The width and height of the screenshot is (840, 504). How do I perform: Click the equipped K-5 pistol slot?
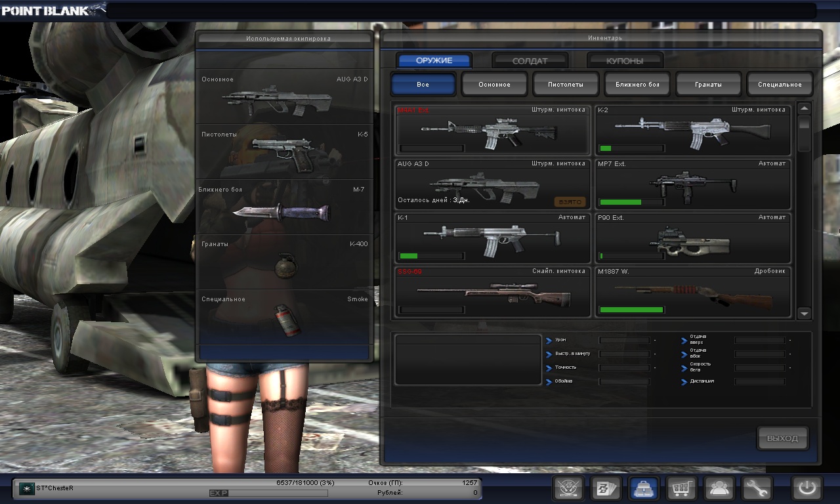(x=285, y=152)
